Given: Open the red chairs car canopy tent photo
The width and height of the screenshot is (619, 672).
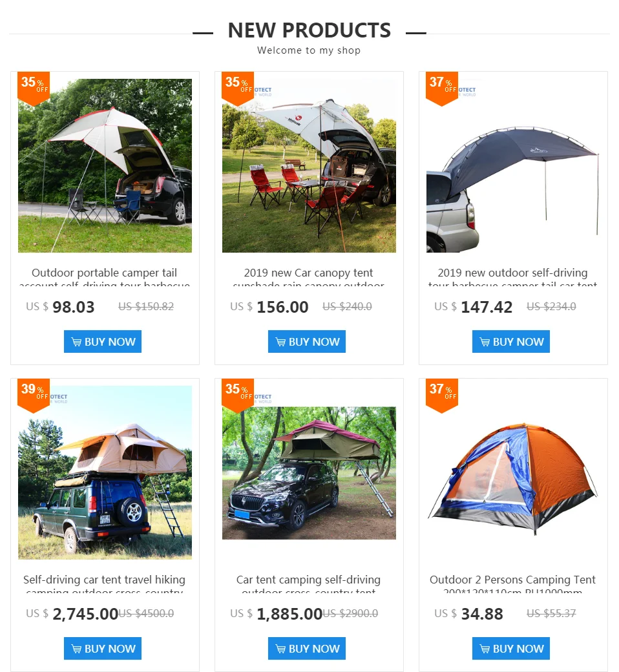Looking at the screenshot, I should [309, 165].
